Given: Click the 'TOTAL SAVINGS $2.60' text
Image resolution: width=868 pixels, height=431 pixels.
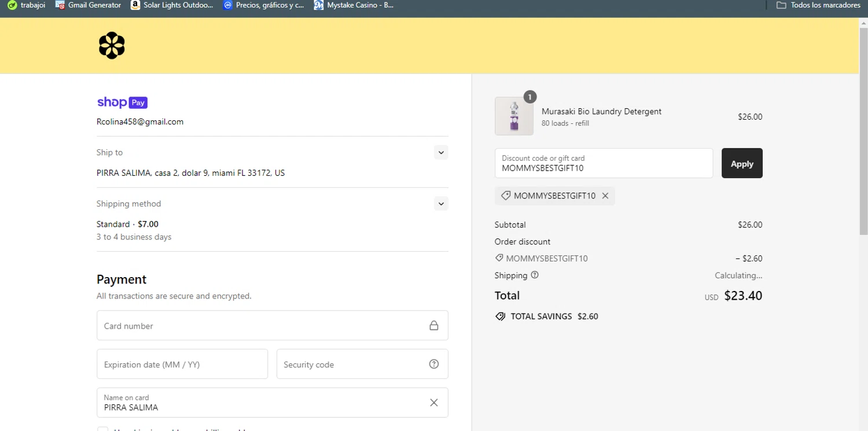Looking at the screenshot, I should [554, 316].
